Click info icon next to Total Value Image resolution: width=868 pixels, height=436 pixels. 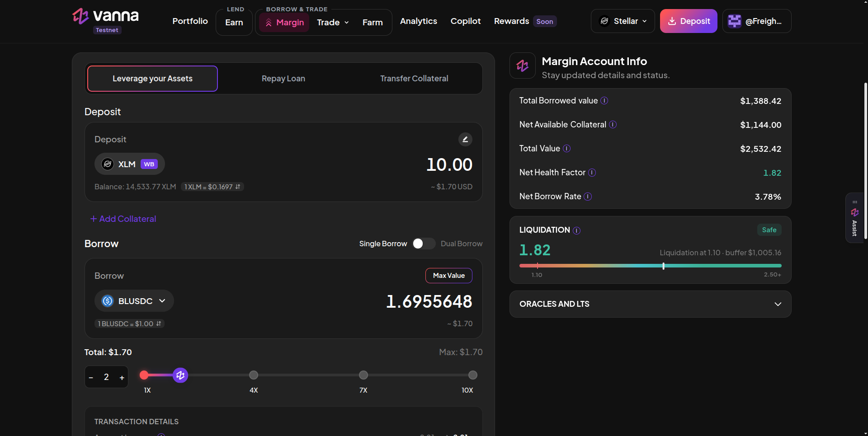coord(566,149)
